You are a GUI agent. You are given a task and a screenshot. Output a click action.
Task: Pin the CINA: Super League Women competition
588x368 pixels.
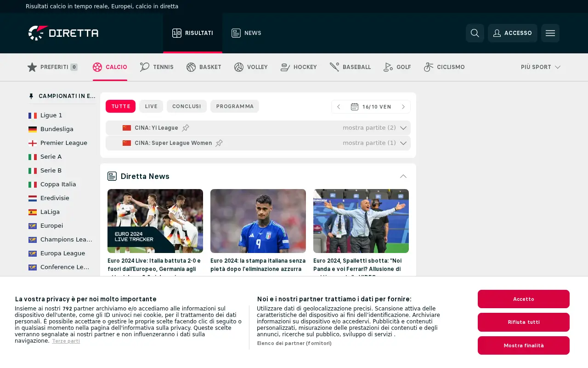[219, 143]
